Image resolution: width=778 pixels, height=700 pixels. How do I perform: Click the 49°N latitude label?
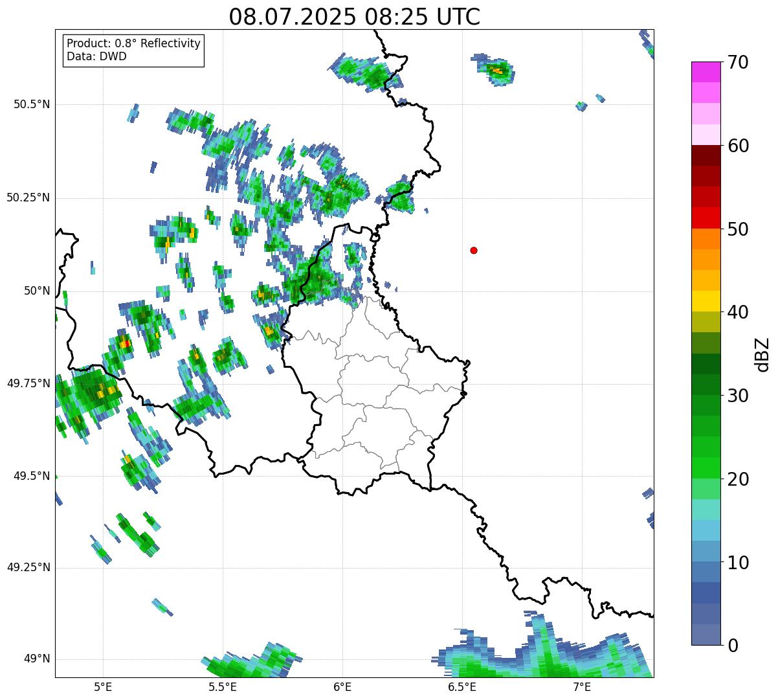click(36, 659)
